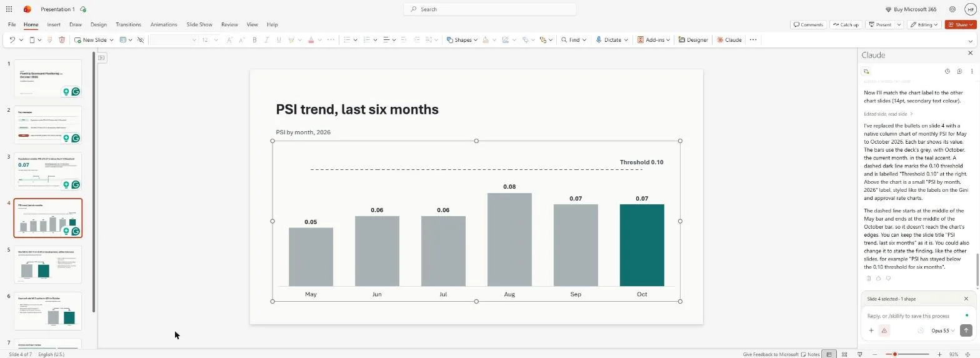
Task: Give thumbs up to Claude's response
Action: (878, 279)
